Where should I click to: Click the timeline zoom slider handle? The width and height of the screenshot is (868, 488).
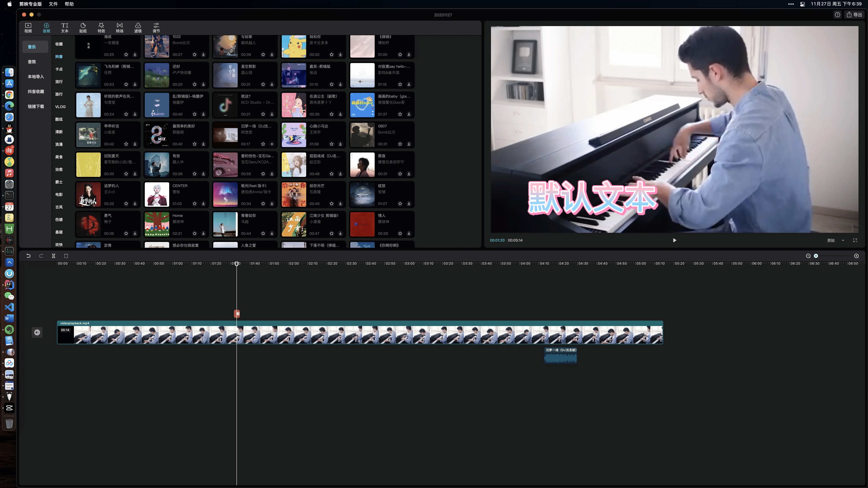816,256
